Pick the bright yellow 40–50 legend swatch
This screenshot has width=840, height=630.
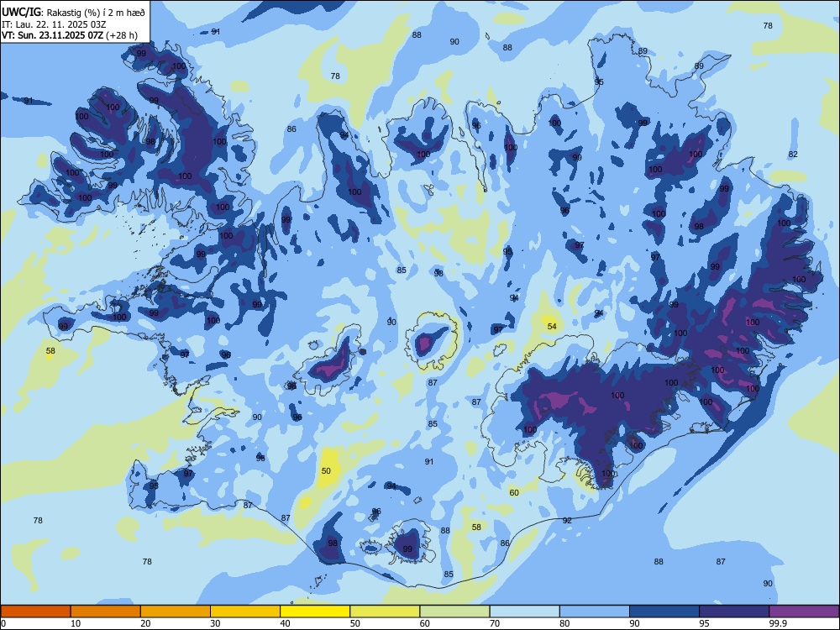click(315, 612)
